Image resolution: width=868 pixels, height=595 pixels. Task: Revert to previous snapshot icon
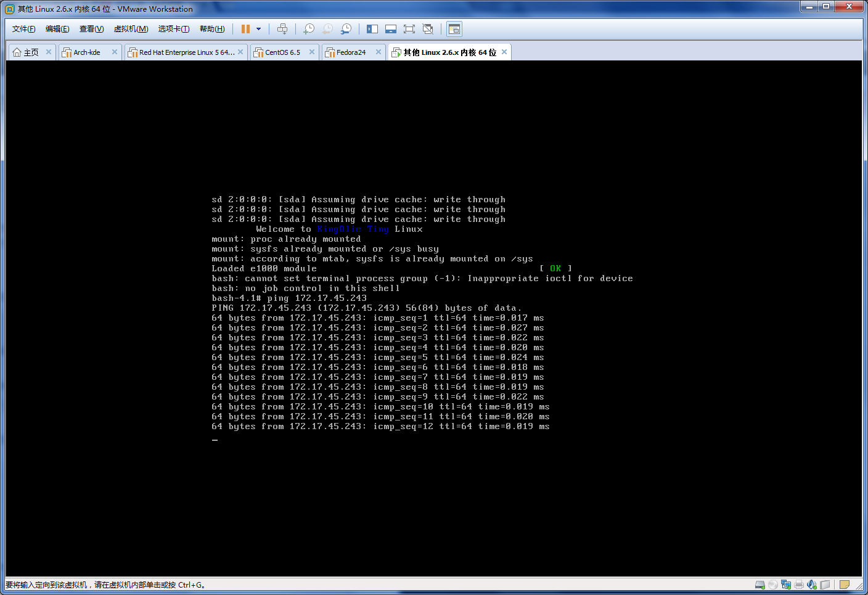point(327,29)
